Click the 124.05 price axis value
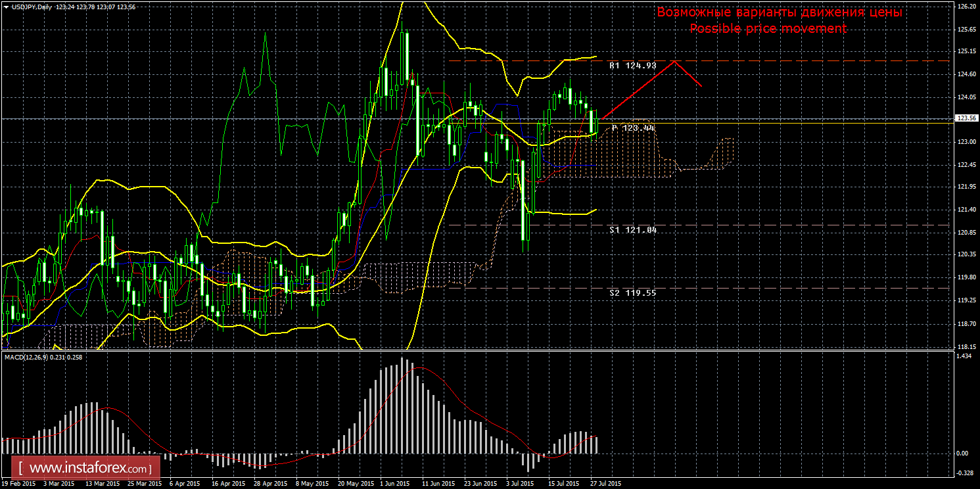Viewport: 980px width, 489px height. click(x=966, y=97)
